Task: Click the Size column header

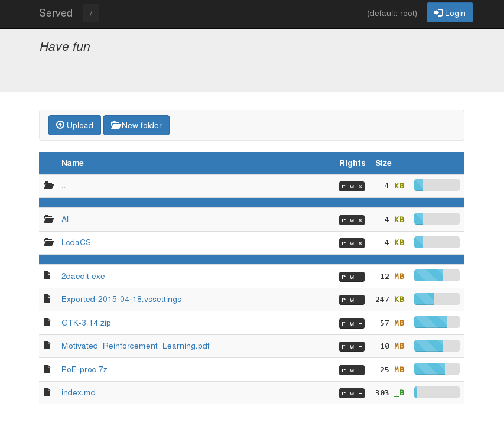Action: 383,163
